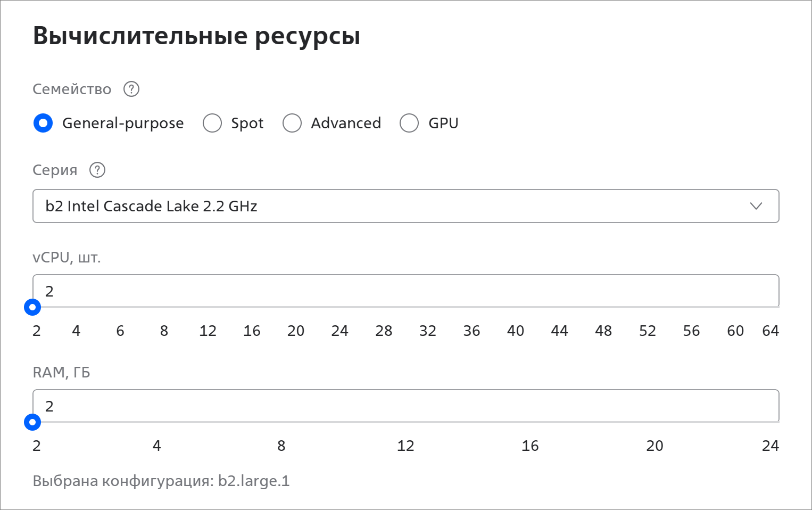This screenshot has height=510, width=812.
Task: Set vCPU slider to the 64 mark
Action: click(779, 307)
